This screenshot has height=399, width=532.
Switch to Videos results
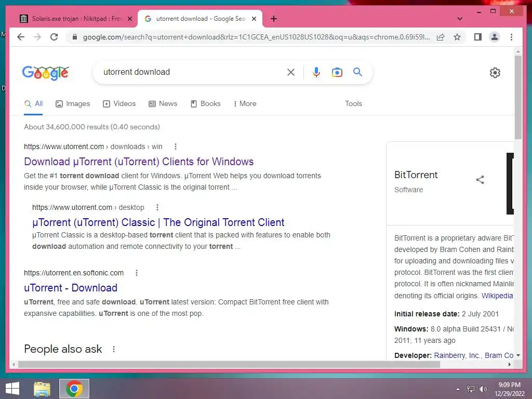click(x=119, y=104)
